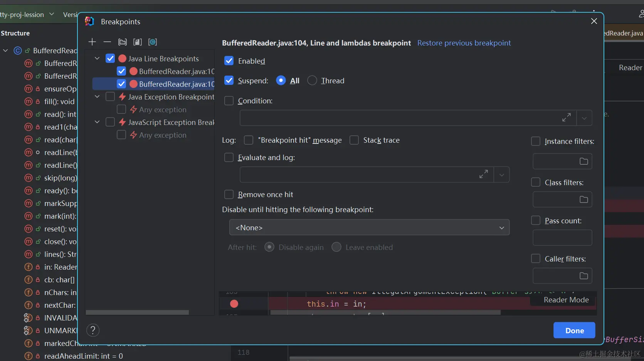The height and width of the screenshot is (361, 644).
Task: Click Reader Mode label in preview
Action: (x=566, y=300)
